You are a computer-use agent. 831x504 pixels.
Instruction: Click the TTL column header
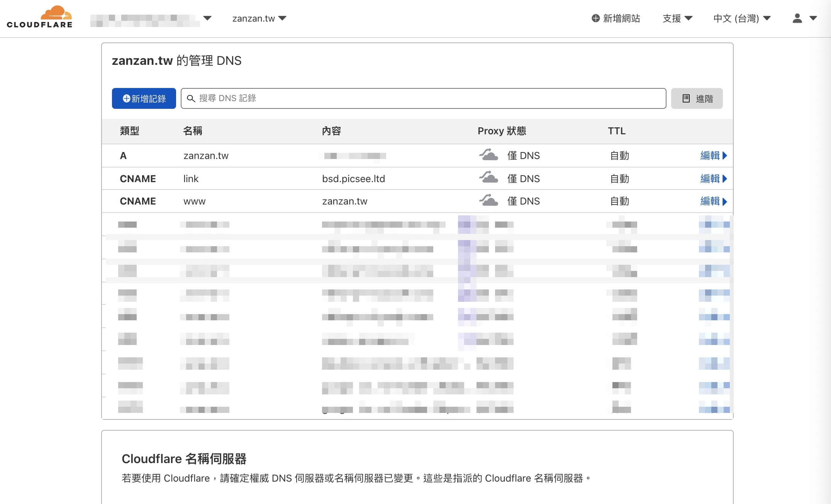(x=617, y=131)
